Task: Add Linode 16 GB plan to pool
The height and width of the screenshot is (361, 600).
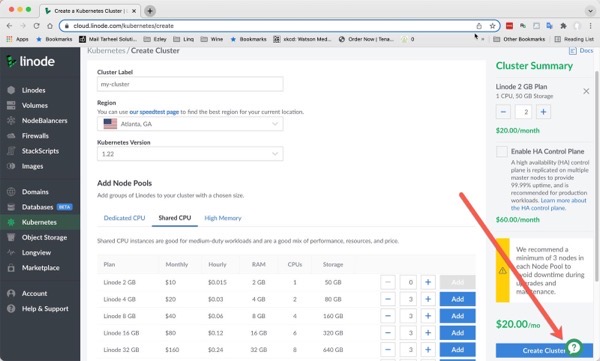Action: (x=457, y=333)
